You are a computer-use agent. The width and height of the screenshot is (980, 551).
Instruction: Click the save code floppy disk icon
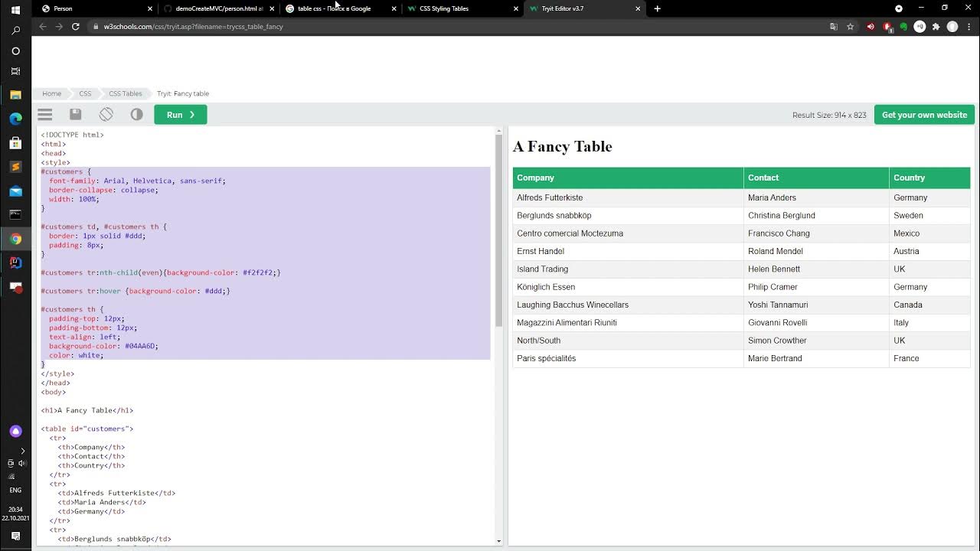[75, 115]
